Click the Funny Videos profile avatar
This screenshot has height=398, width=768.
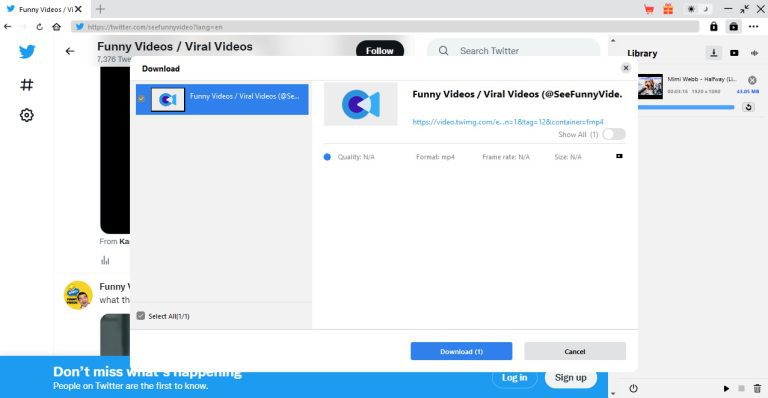tap(78, 295)
